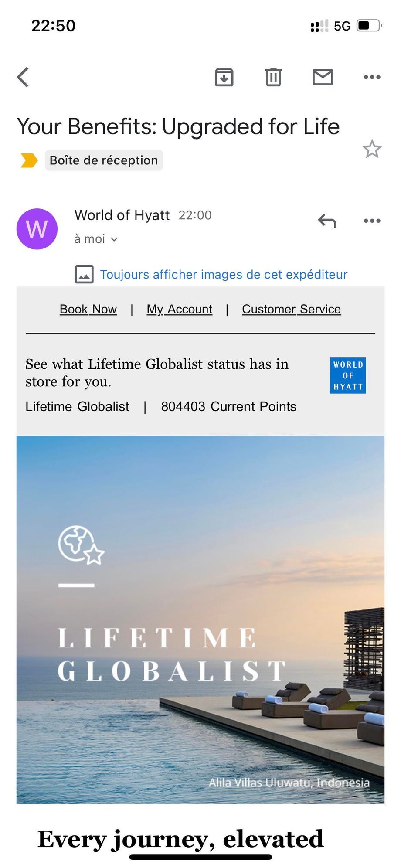401x868 pixels.
Task: Tap the Lifetime Globalist banner image
Action: (x=200, y=619)
